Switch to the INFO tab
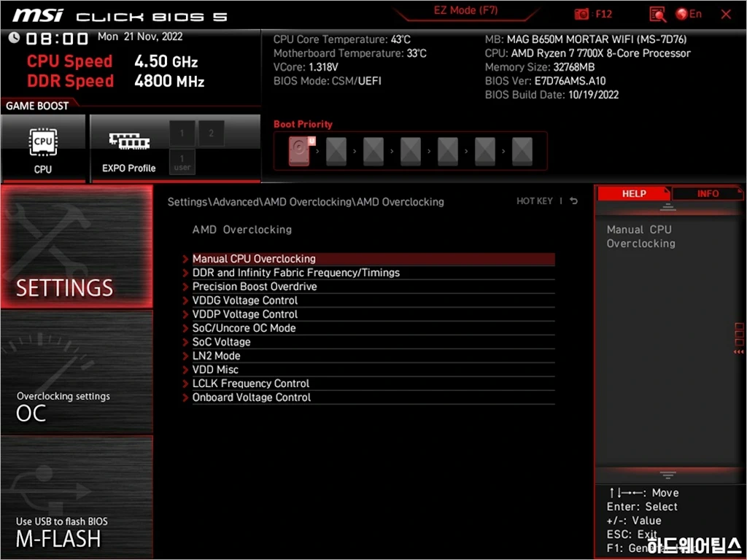Screen dimensions: 747x560 click(708, 193)
